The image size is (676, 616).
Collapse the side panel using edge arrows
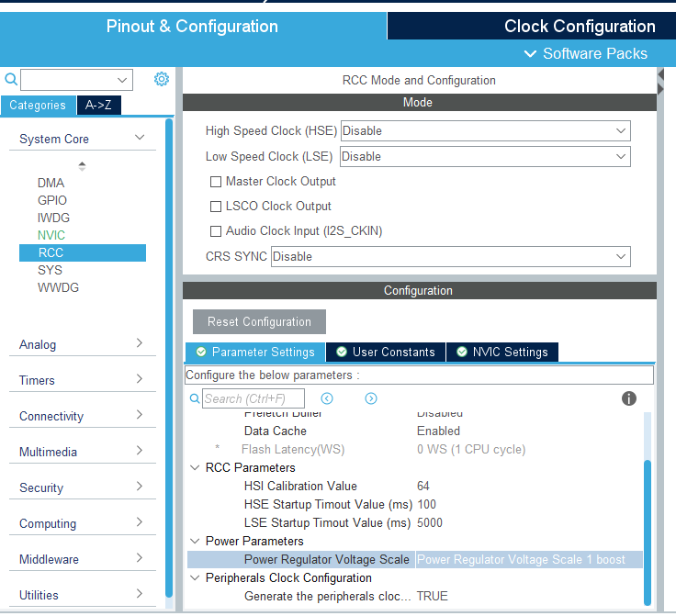pyautogui.click(x=660, y=82)
